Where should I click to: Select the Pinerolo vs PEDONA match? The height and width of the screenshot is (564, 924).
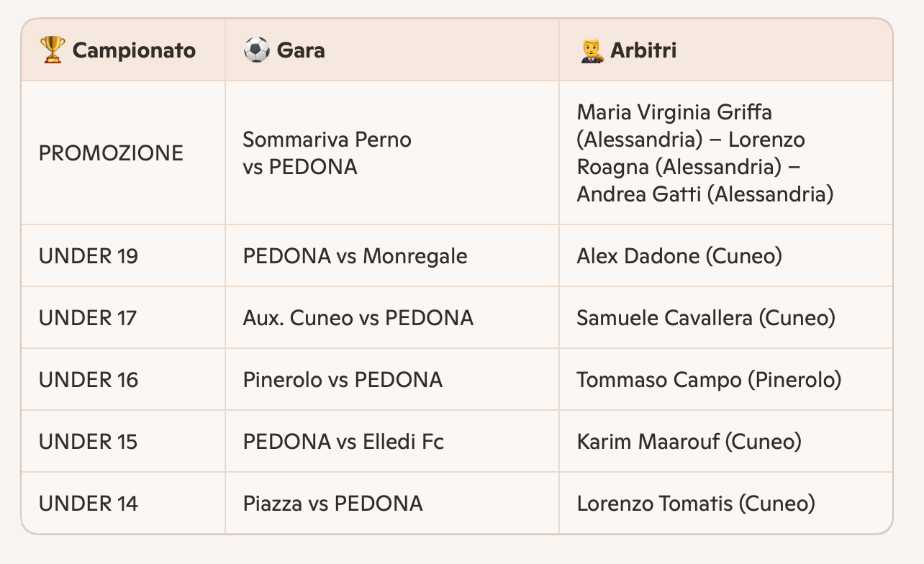pyautogui.click(x=343, y=380)
